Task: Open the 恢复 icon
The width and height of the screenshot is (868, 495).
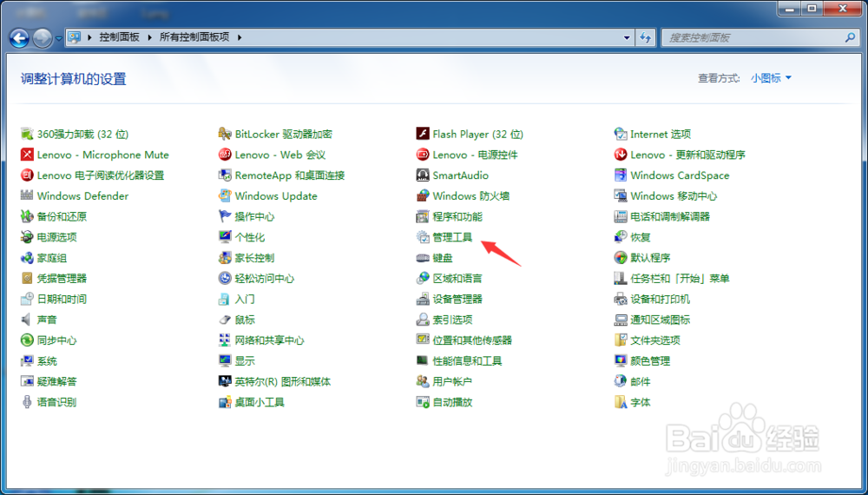Action: coord(621,237)
